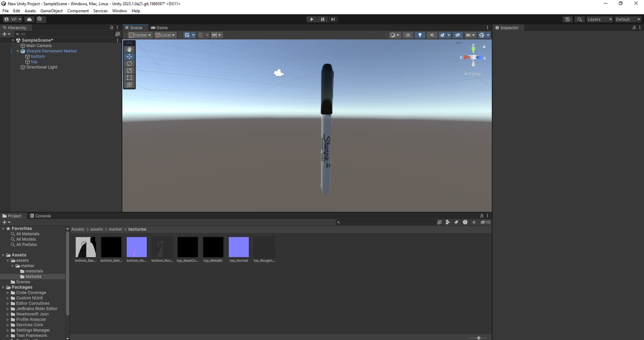Viewport: 644px width, 340px height.
Task: Open the Layers dropdown
Action: click(x=600, y=19)
